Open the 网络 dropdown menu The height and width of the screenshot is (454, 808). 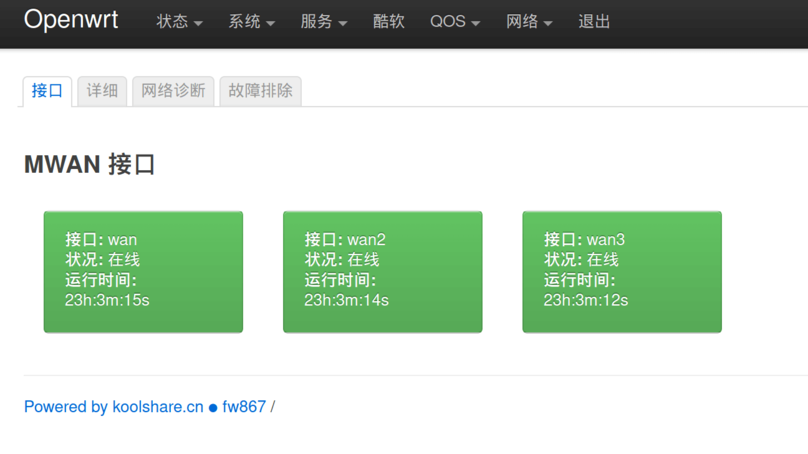(x=529, y=22)
